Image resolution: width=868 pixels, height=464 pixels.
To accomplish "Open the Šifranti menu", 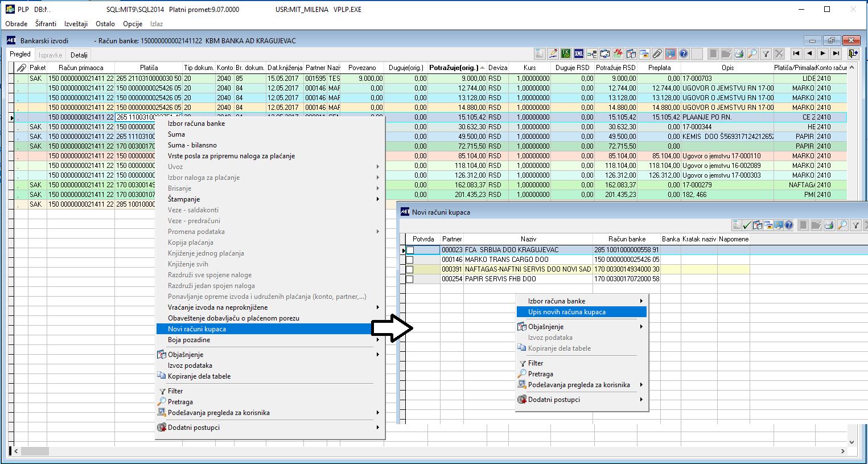I will (x=46, y=24).
